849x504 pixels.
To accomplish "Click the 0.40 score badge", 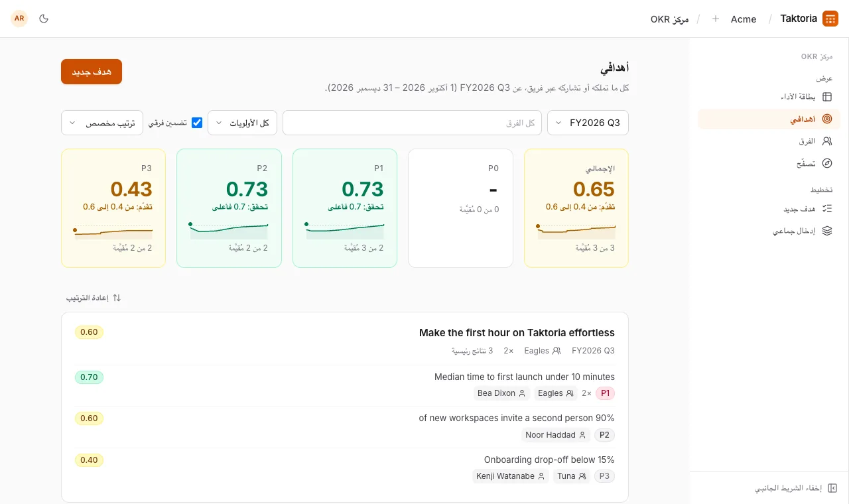I will [89, 460].
